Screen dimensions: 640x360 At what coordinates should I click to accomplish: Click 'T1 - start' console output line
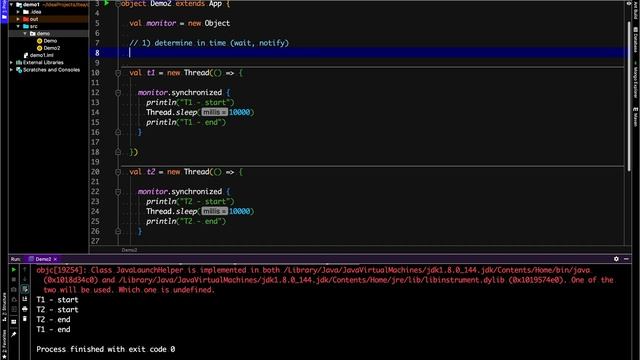pyautogui.click(x=57, y=300)
